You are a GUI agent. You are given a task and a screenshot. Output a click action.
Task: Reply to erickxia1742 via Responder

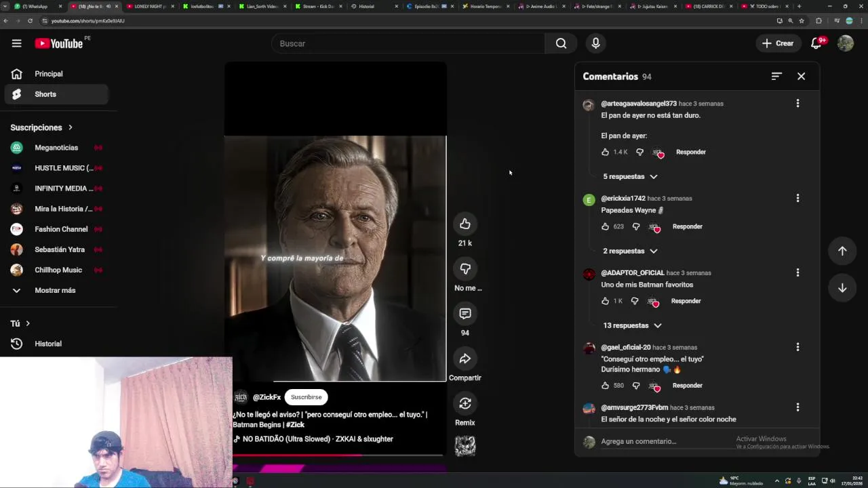[x=687, y=226]
